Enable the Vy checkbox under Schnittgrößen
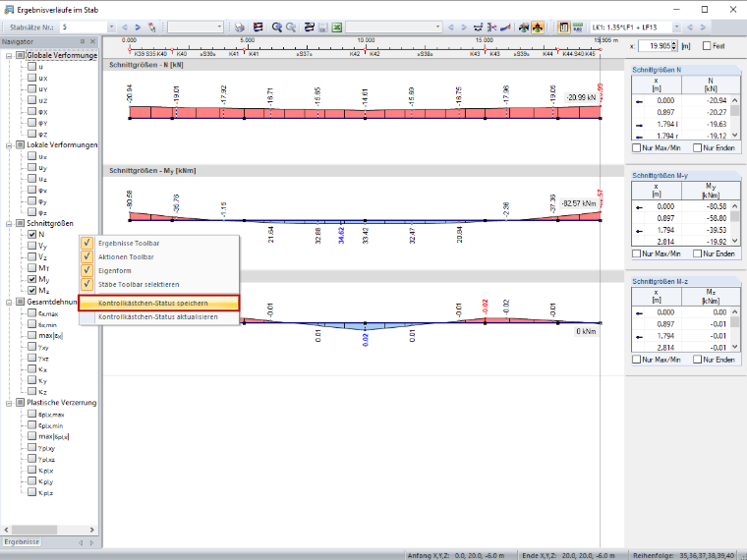 [31, 246]
